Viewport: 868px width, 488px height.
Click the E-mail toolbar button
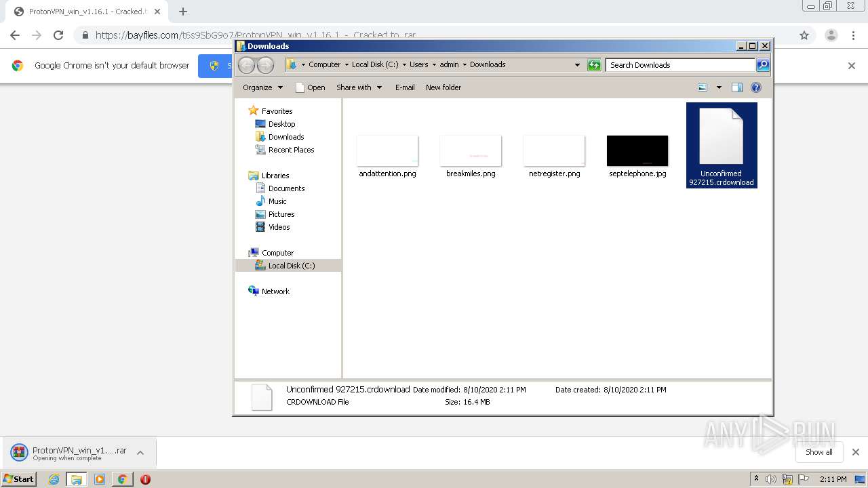click(405, 87)
